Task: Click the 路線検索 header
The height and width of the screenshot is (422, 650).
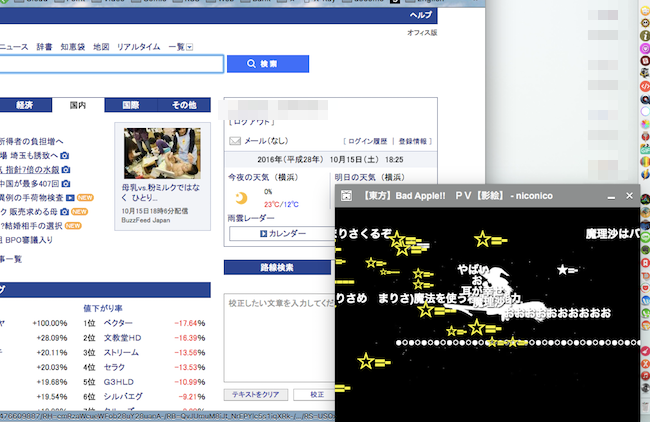Action: (x=277, y=268)
